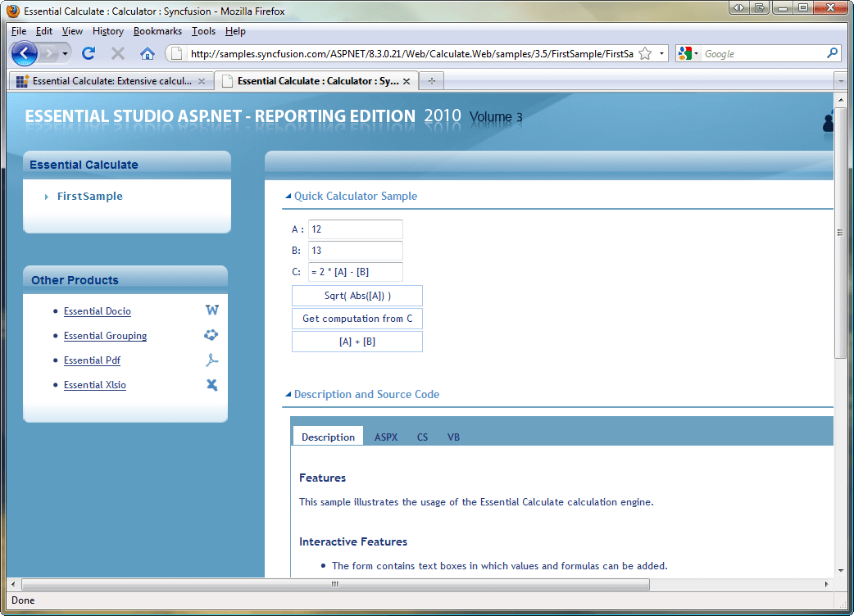Click the A value input field
Viewport: 854px width, 616px height.
(x=355, y=229)
